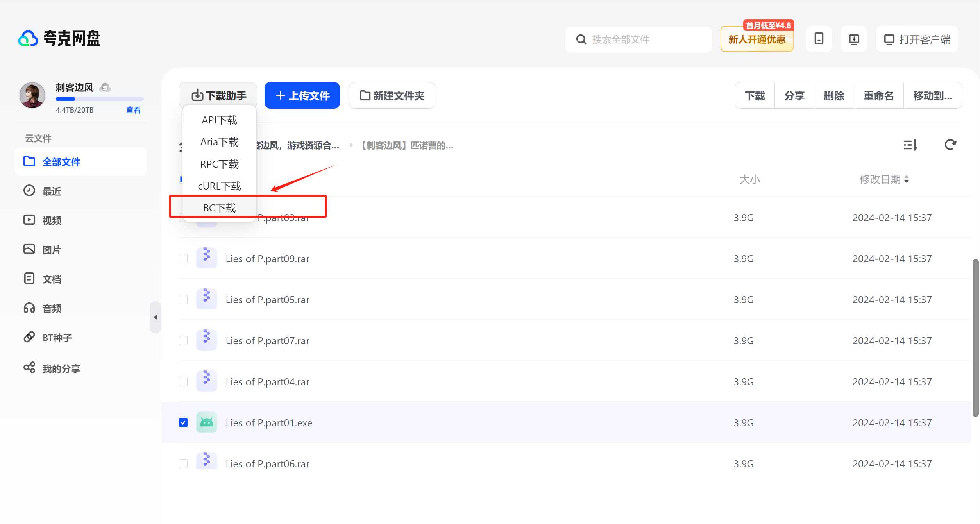980x524 pixels.
Task: Collapse the sidebar with arrow handle
Action: (x=156, y=317)
